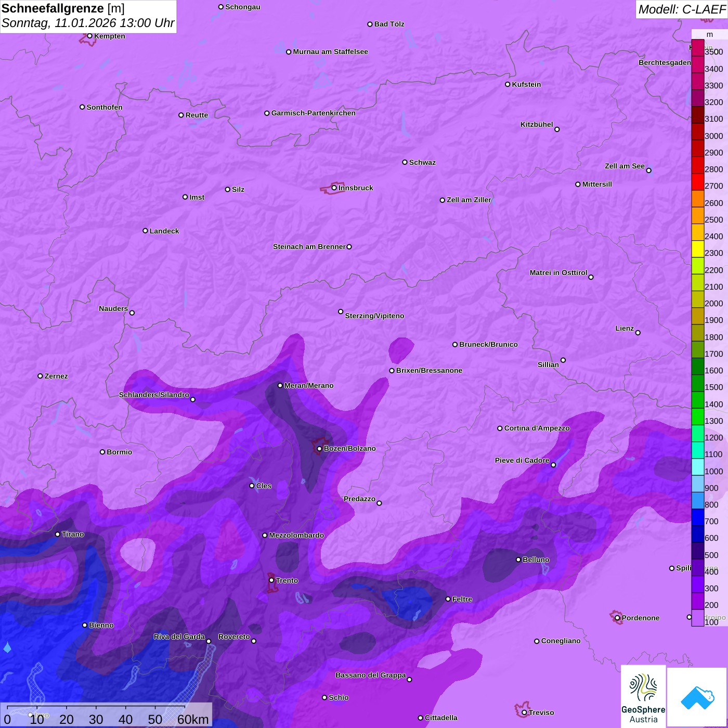The width and height of the screenshot is (728, 728).
Task: Click the 100 m violet legend swatch
Action: 698,618
